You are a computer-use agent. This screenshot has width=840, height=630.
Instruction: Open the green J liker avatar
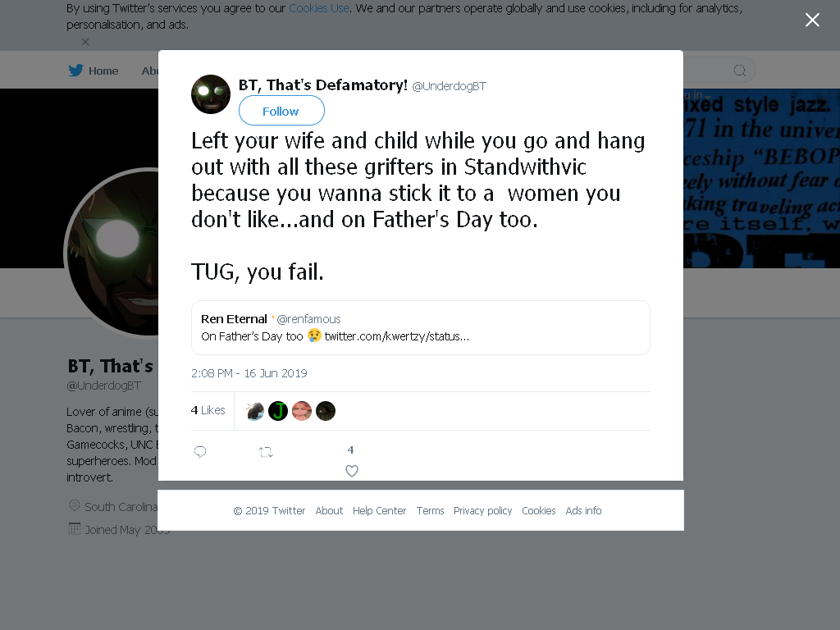coord(278,411)
